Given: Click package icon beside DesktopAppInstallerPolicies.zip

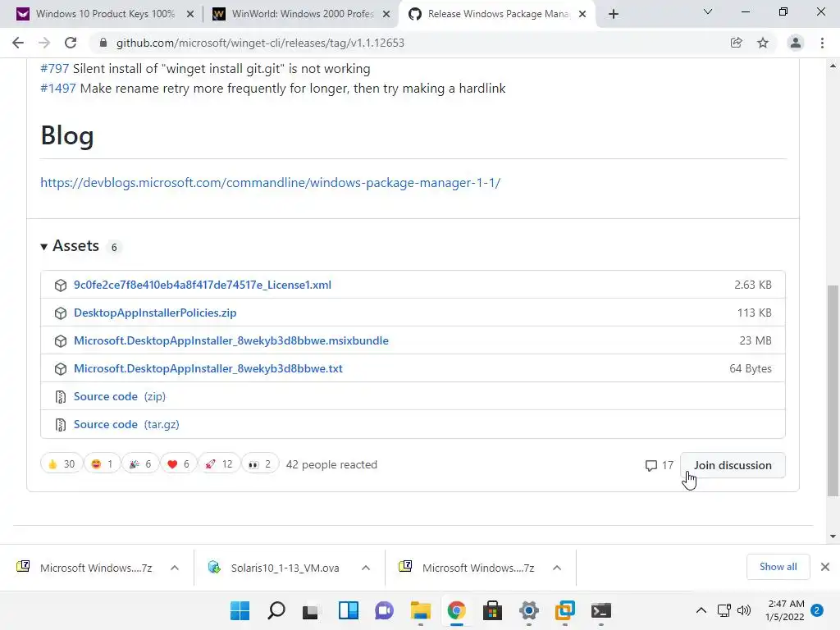Looking at the screenshot, I should pos(61,313).
